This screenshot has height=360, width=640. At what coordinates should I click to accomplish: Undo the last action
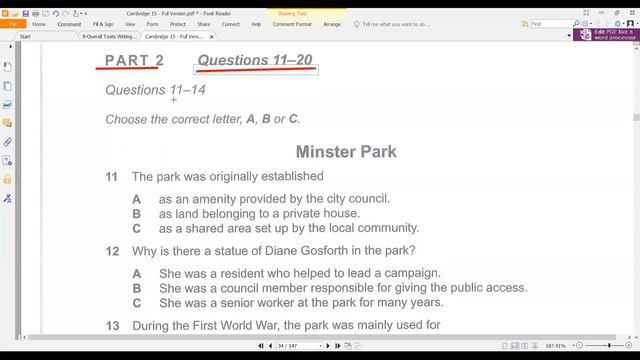[x=56, y=13]
